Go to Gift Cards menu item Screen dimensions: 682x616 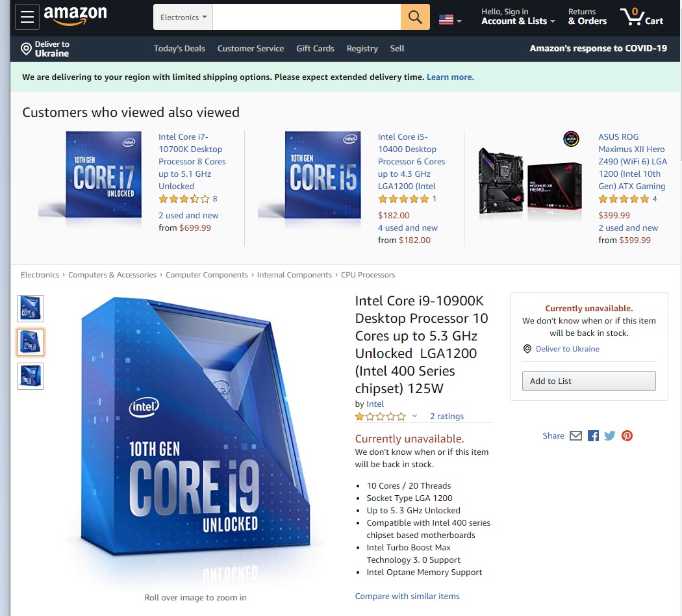pos(315,48)
